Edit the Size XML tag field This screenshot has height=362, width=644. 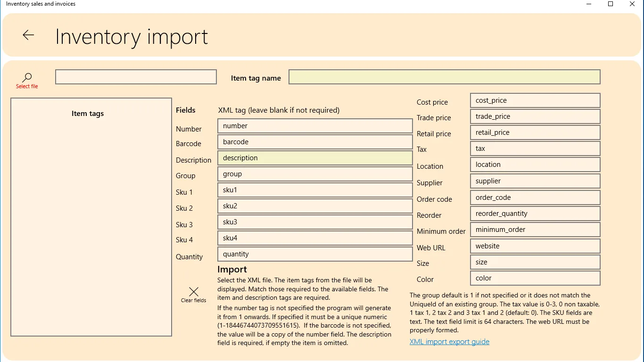pyautogui.click(x=535, y=262)
